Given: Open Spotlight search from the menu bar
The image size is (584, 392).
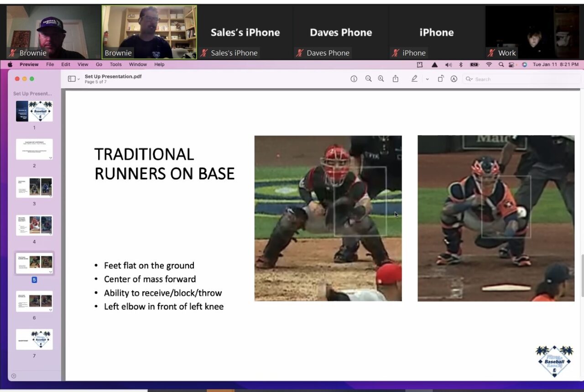Looking at the screenshot, I should [501, 64].
